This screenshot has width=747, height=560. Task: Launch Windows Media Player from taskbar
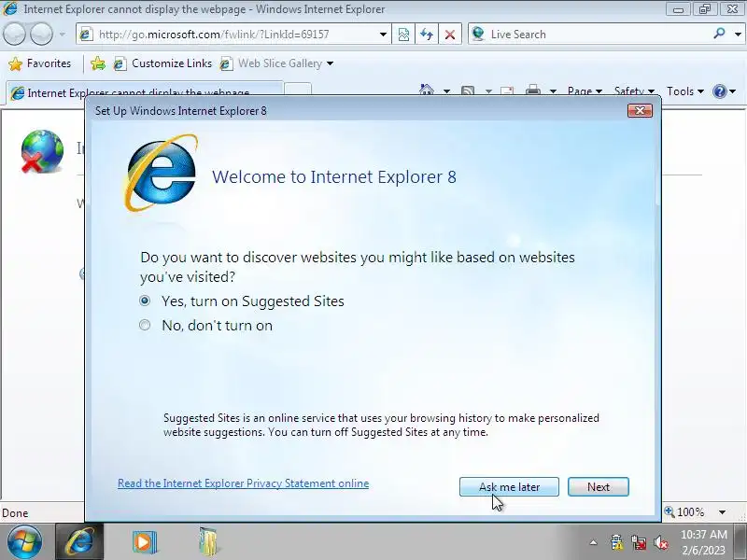pyautogui.click(x=144, y=541)
